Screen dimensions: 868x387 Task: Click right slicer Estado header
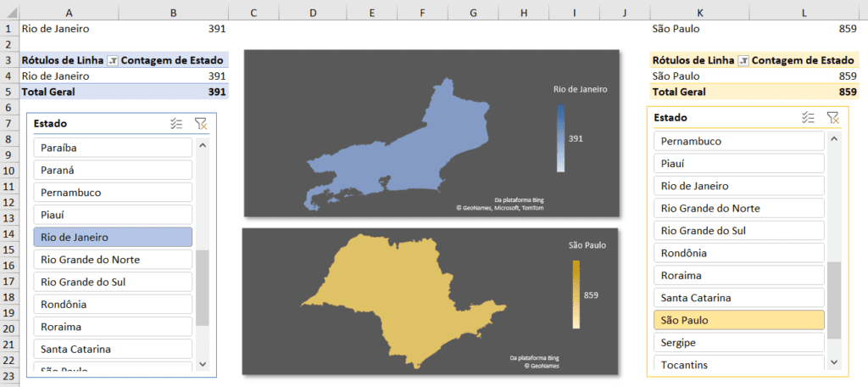click(x=671, y=117)
